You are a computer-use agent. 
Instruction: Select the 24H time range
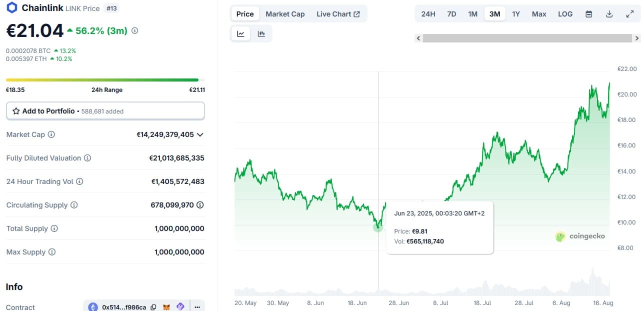click(x=428, y=14)
